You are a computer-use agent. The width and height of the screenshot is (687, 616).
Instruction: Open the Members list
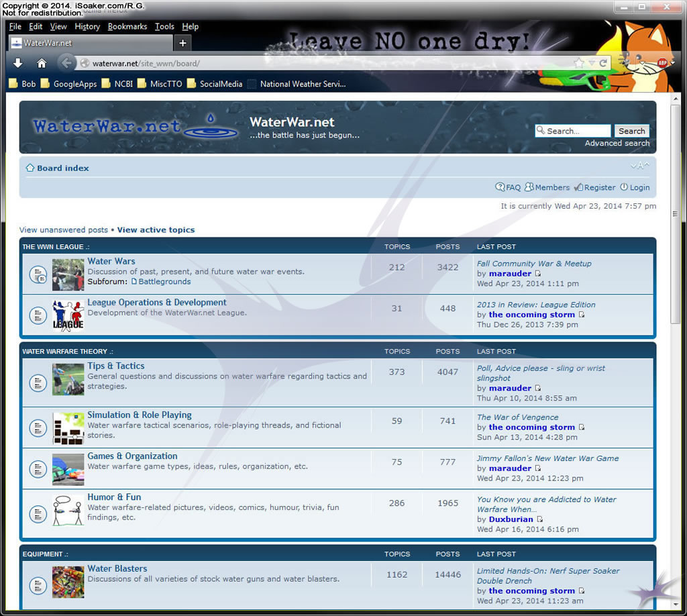point(547,187)
